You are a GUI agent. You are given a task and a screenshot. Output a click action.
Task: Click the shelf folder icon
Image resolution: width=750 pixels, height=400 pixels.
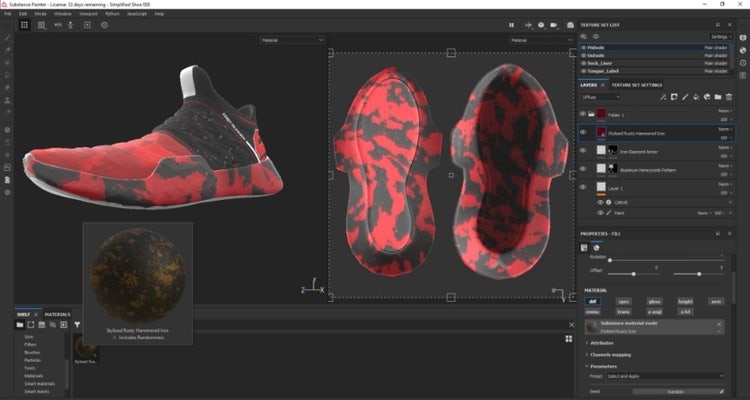pyautogui.click(x=20, y=325)
